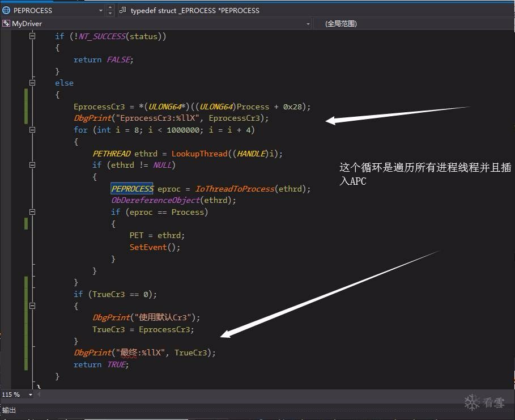The image size is (515, 420).
Task: Collapse the if (ethrd != NULL) block
Action: coord(32,165)
